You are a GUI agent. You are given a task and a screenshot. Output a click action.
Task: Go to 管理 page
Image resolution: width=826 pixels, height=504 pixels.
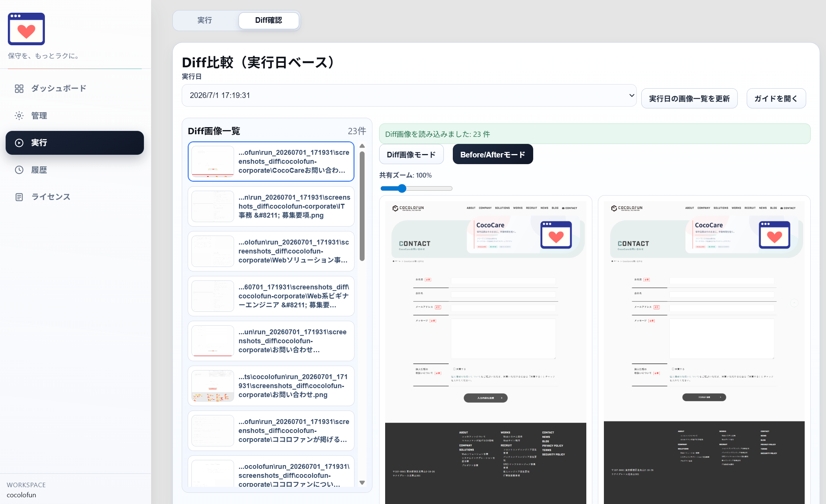[x=75, y=116]
